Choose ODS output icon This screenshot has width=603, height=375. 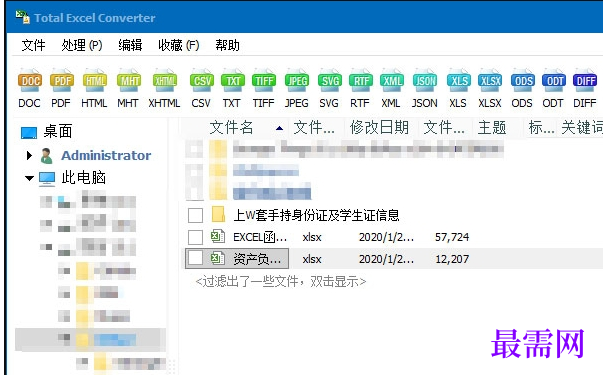[x=523, y=81]
